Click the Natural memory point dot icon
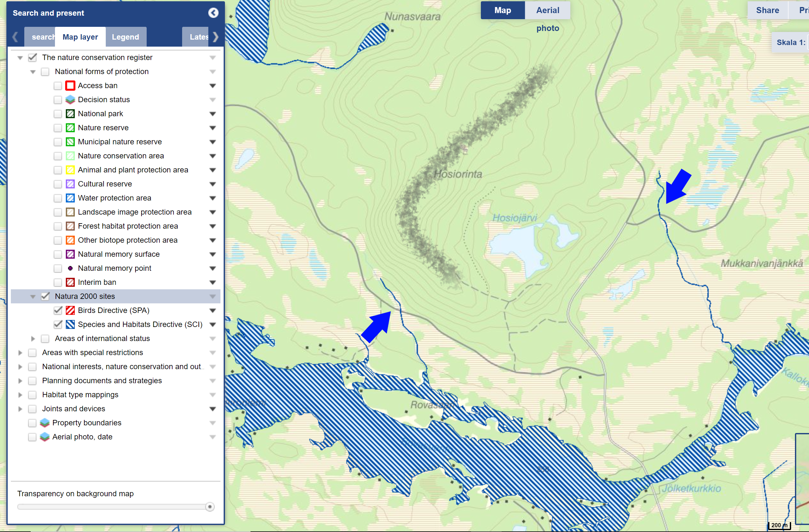This screenshot has width=809, height=532. (70, 268)
